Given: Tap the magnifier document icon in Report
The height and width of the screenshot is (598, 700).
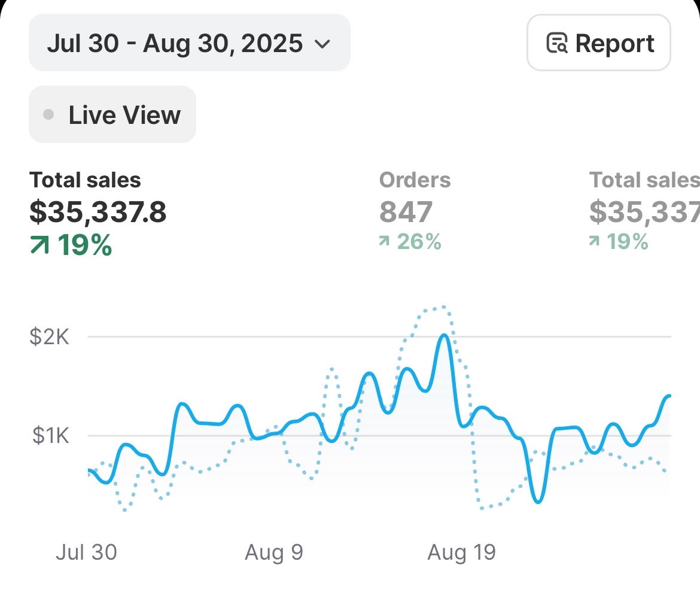Looking at the screenshot, I should [557, 44].
